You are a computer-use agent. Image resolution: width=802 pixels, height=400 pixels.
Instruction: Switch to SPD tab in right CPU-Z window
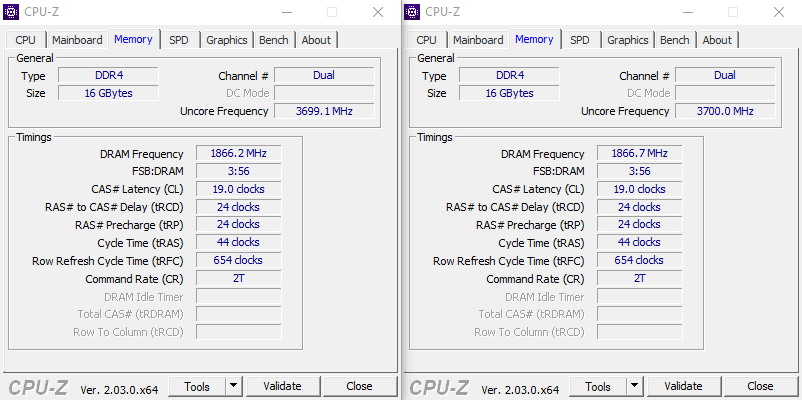coord(580,40)
